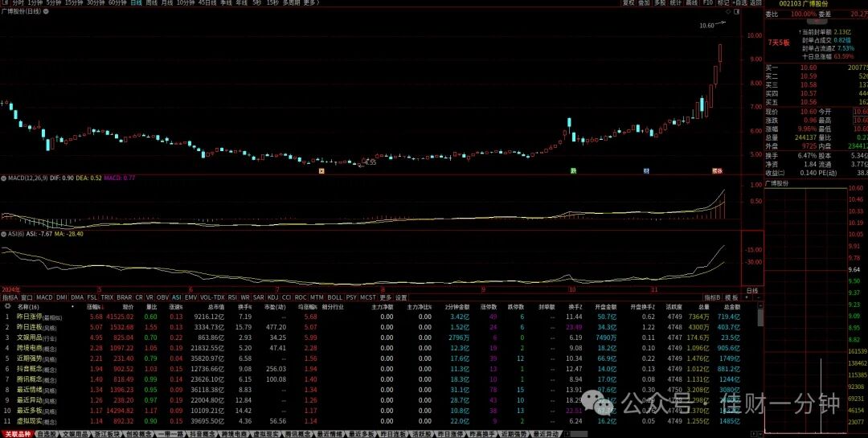868x438 pixels.
Task: Open the chart title dropdown circle icon
Action: [x=46, y=11]
